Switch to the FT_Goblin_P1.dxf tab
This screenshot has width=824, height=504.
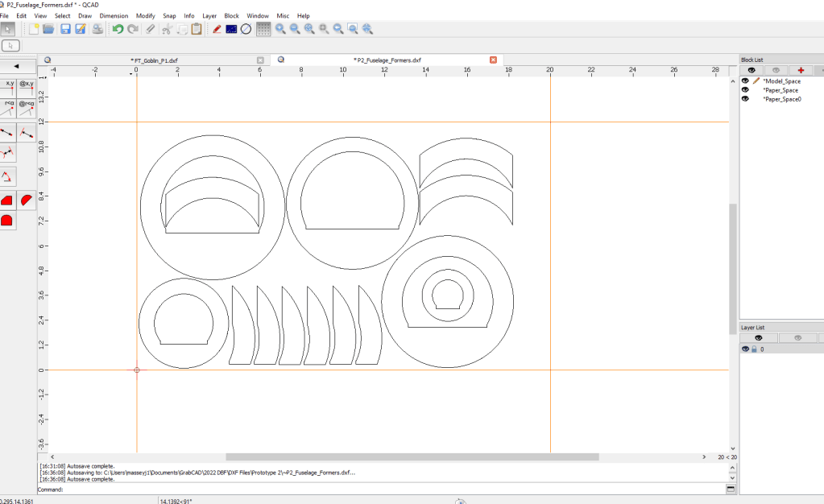click(154, 60)
